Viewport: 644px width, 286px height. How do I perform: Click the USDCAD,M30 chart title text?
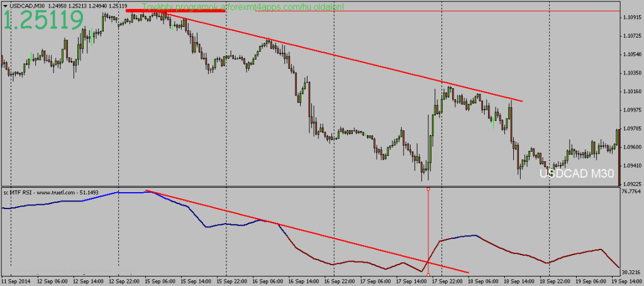[26, 5]
